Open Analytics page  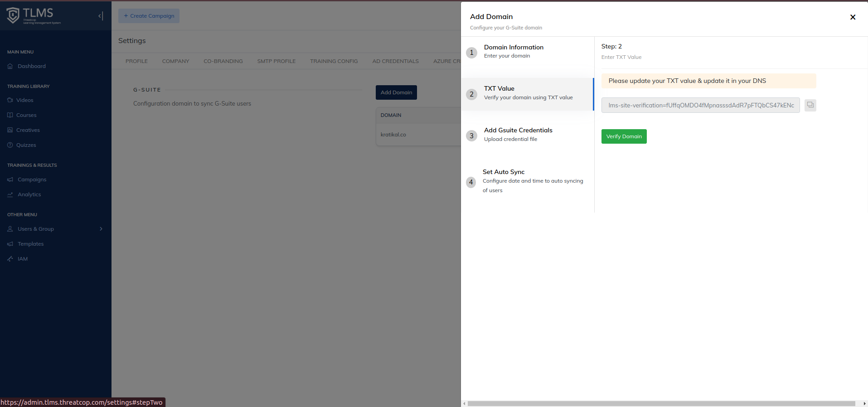(x=29, y=194)
